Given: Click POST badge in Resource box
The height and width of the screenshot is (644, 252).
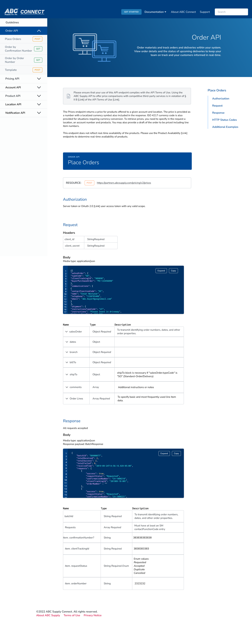Looking at the screenshot, I should [x=89, y=183].
